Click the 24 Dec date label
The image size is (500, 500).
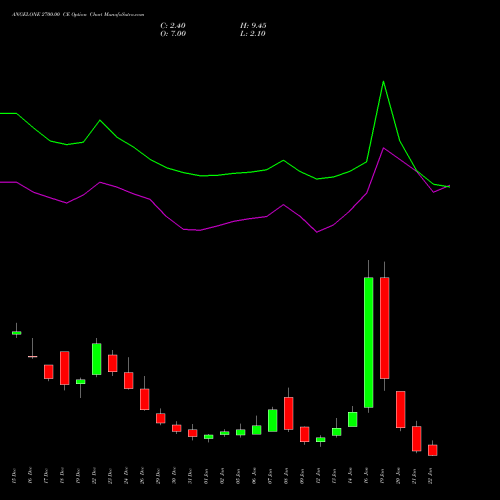[126, 476]
